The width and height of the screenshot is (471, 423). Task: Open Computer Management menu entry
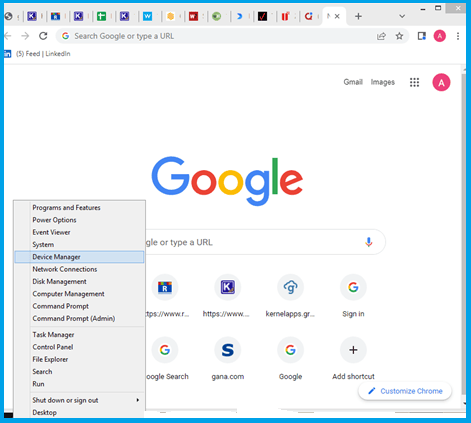pyautogui.click(x=79, y=294)
